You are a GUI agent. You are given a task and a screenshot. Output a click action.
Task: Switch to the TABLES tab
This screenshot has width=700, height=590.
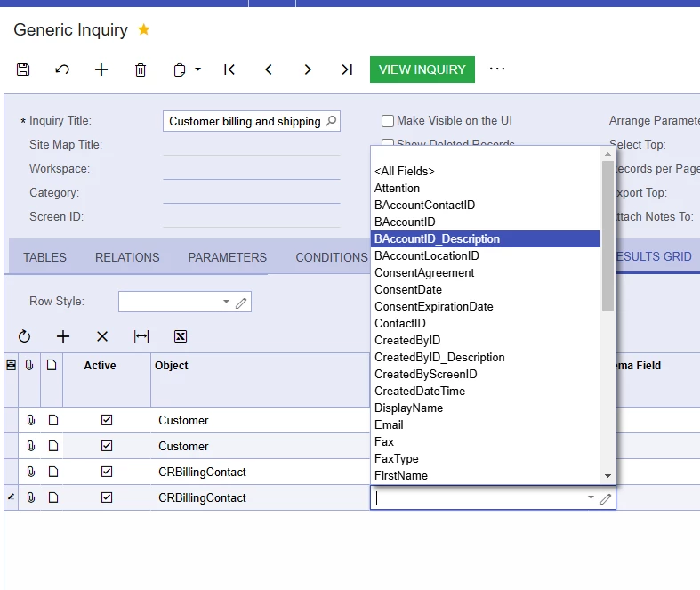[x=44, y=257]
